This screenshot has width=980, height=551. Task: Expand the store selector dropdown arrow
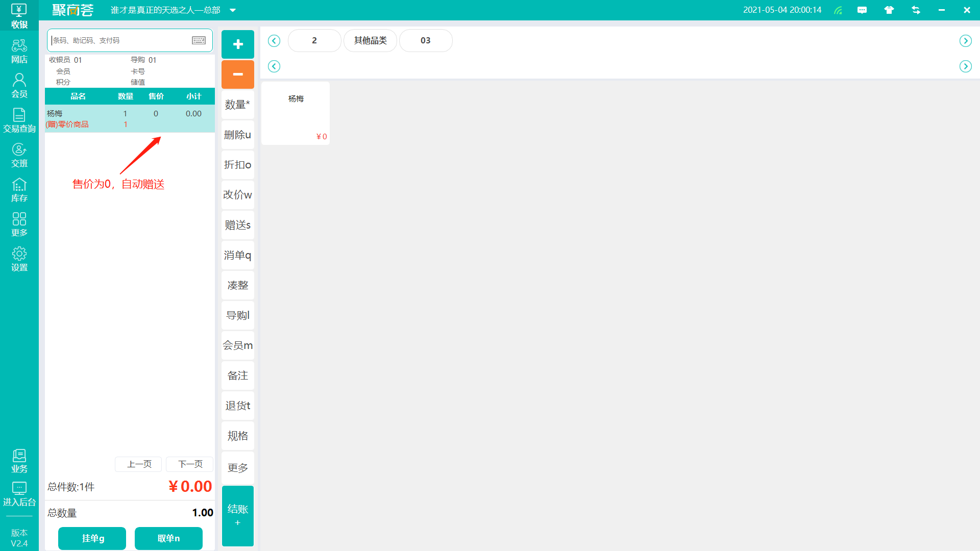click(x=233, y=10)
